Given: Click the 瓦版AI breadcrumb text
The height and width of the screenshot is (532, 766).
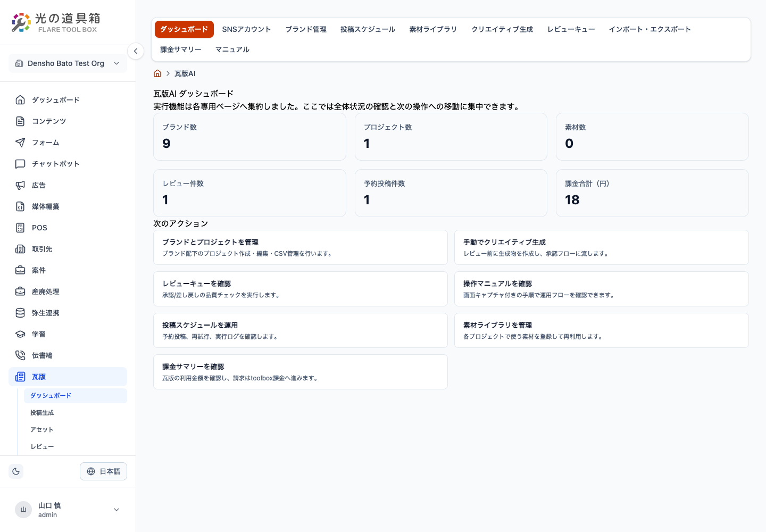Looking at the screenshot, I should 185,73.
